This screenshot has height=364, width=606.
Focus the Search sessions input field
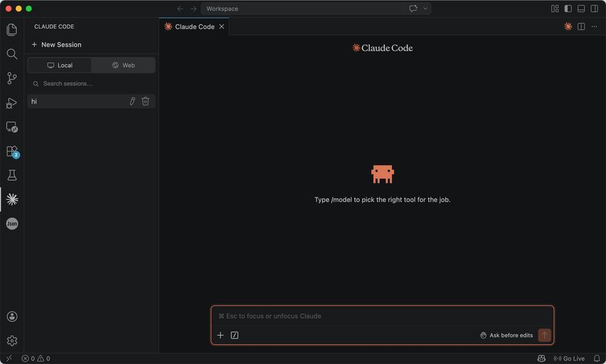(92, 84)
